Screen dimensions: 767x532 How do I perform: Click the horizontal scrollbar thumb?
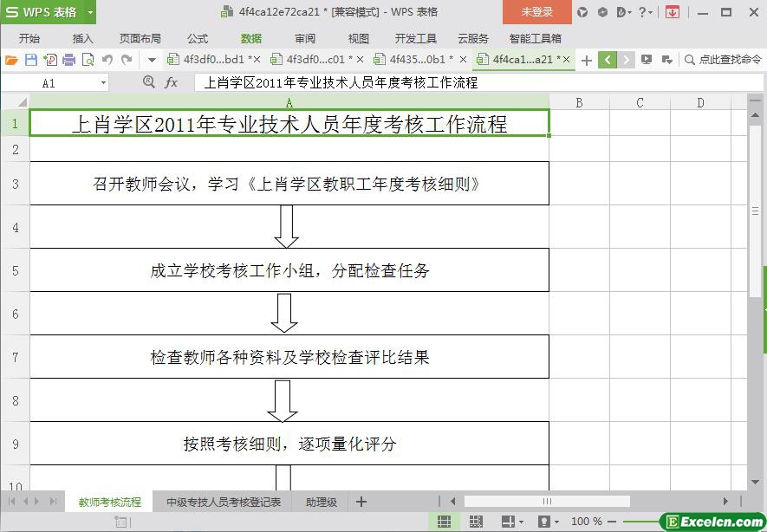[x=547, y=501]
